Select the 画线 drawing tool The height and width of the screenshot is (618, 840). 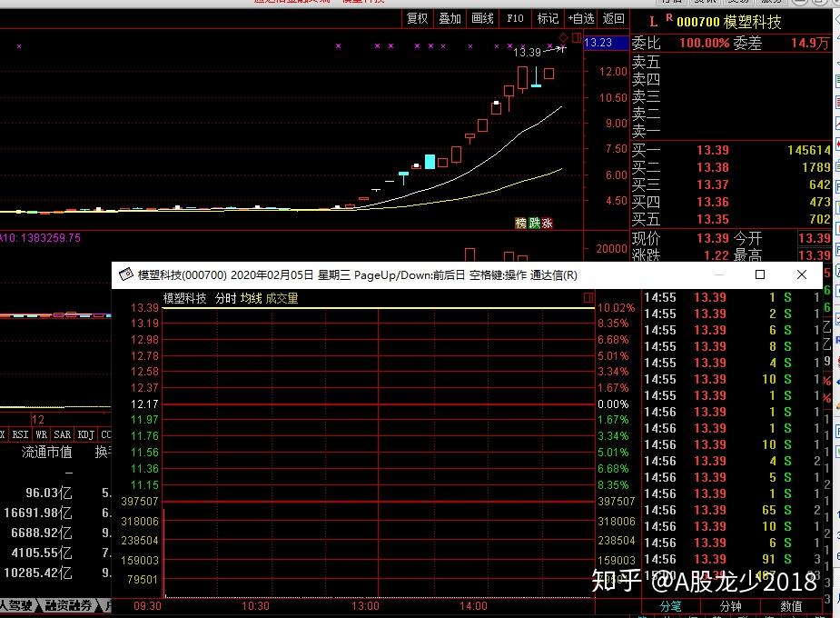coord(483,19)
